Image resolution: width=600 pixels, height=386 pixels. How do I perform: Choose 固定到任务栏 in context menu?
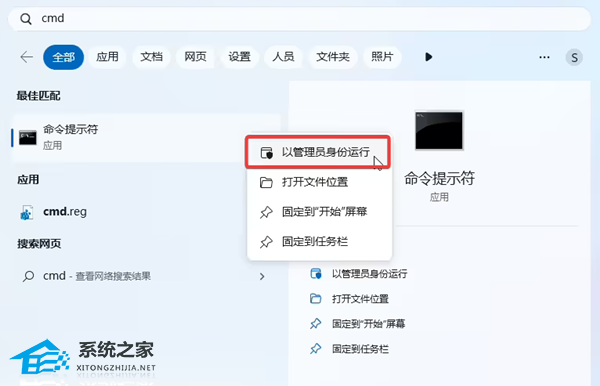pyautogui.click(x=320, y=242)
